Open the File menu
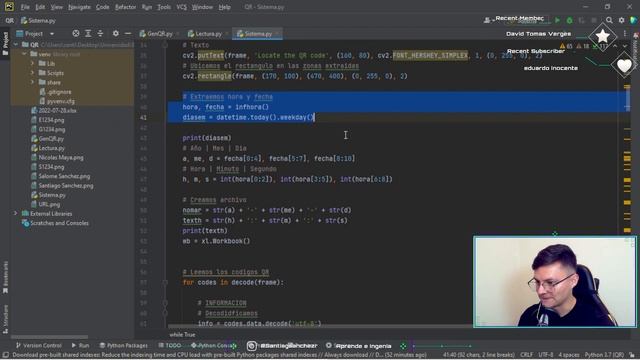 [x=25, y=7]
